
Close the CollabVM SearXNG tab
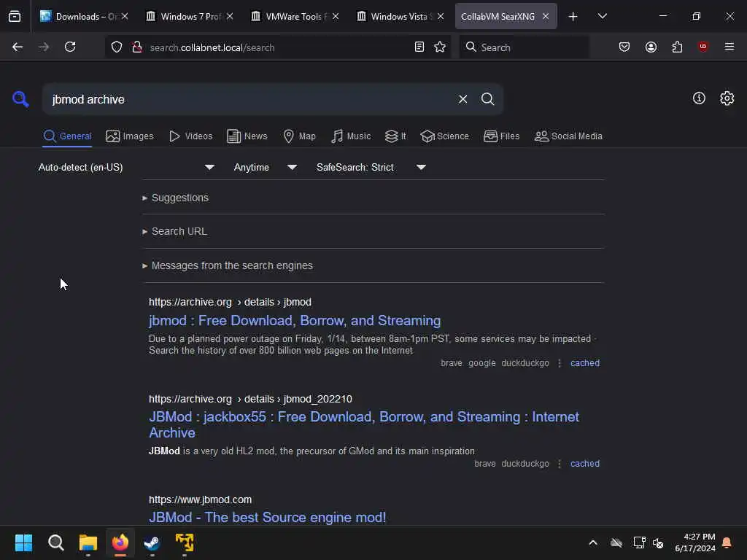tap(546, 17)
